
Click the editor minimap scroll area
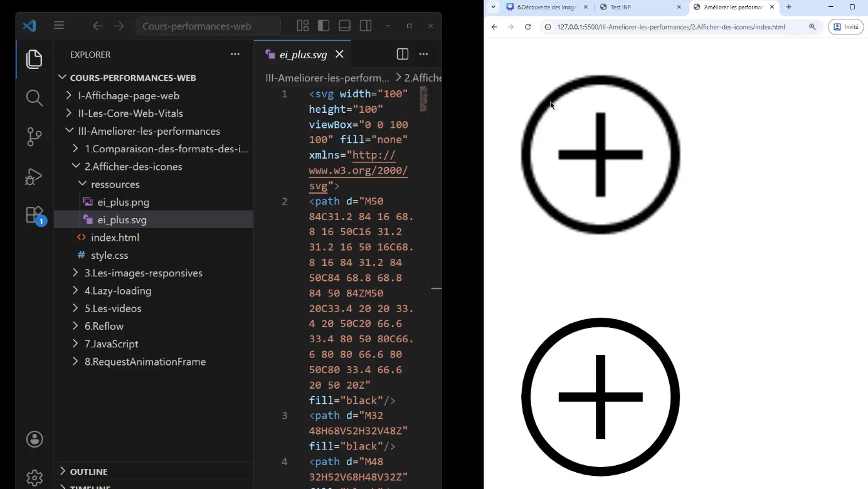(424, 99)
